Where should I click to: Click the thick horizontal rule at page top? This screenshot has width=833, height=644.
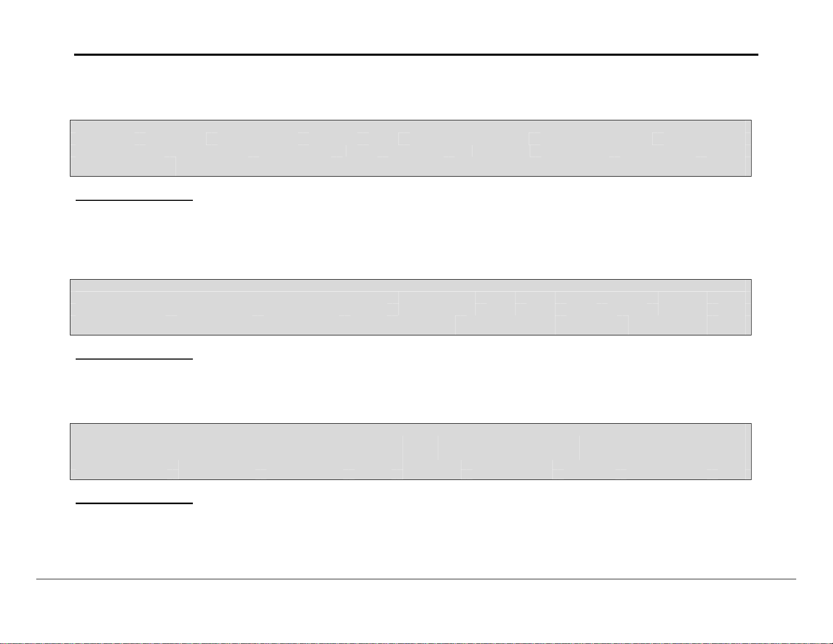tap(415, 55)
